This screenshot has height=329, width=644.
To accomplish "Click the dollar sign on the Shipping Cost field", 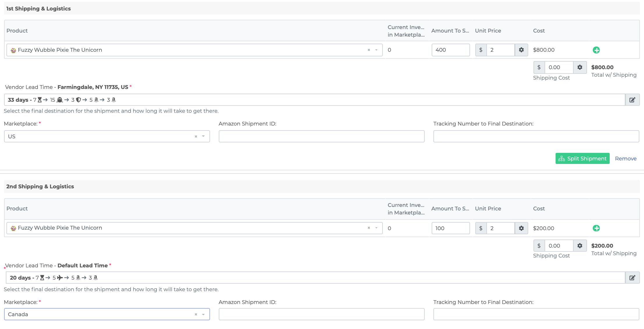I will (x=539, y=67).
